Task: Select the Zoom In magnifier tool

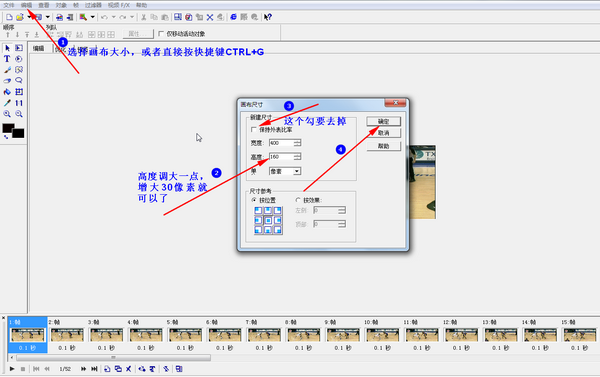Action: (7, 114)
